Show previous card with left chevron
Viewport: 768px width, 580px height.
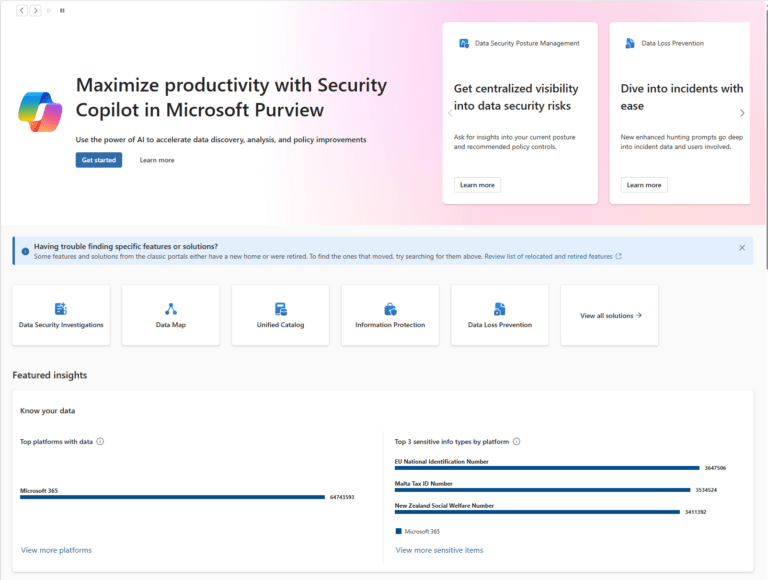(450, 113)
